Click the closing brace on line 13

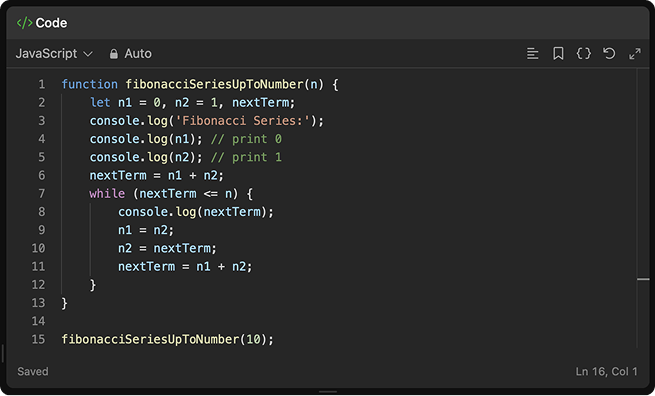pos(64,303)
